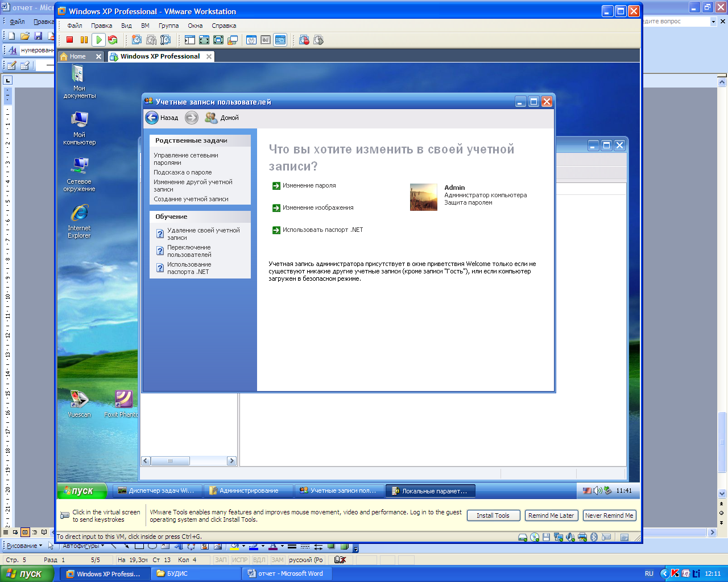Click the hard disk status icon in VMware
Viewport: 728px width, 582px height.
tap(523, 537)
